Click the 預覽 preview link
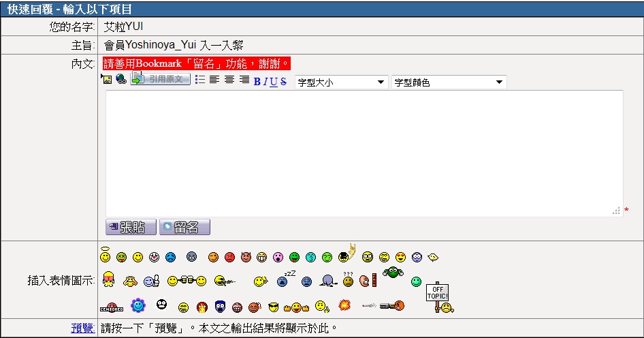This screenshot has width=644, height=338. click(82, 328)
